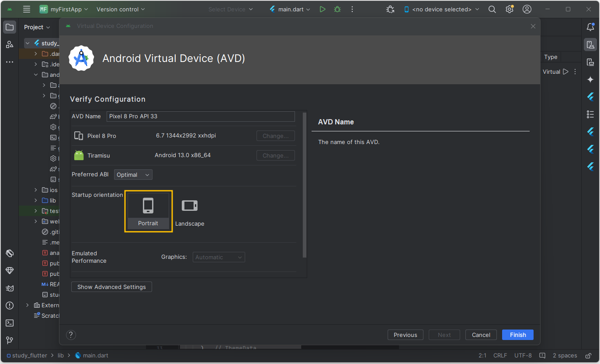Open the no device selected dropdown
Image resolution: width=600 pixels, height=364 pixels.
441,9
